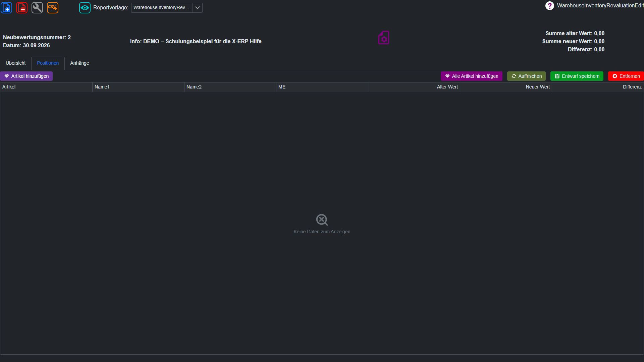Open the wrench settings tool
The width and height of the screenshot is (644, 362).
pos(37,7)
